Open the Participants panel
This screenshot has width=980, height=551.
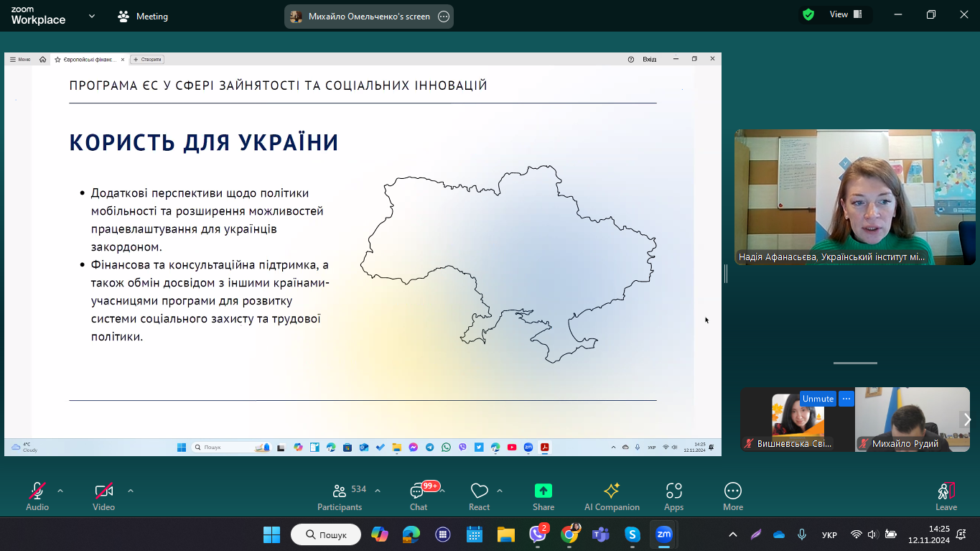click(340, 496)
